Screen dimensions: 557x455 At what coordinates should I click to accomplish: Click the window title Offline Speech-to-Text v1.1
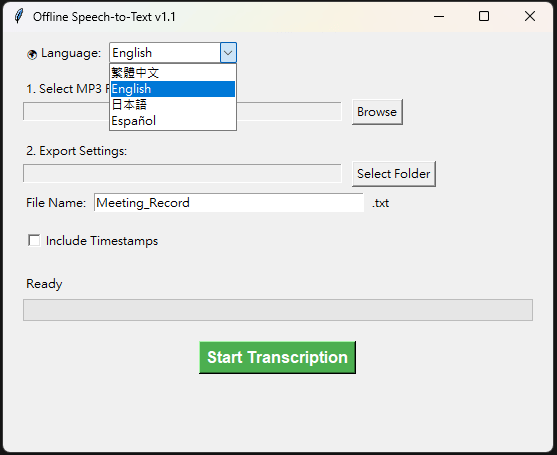pos(104,17)
